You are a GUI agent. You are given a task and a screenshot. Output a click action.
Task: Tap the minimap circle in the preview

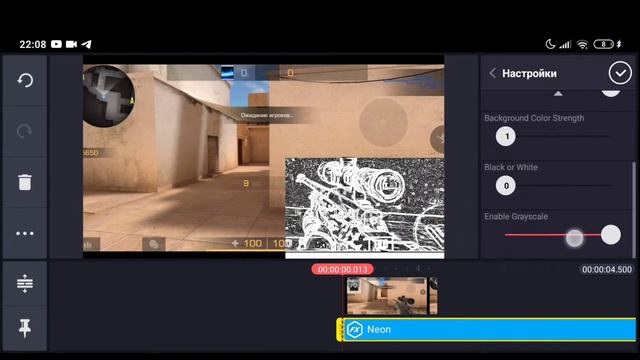[x=109, y=96]
